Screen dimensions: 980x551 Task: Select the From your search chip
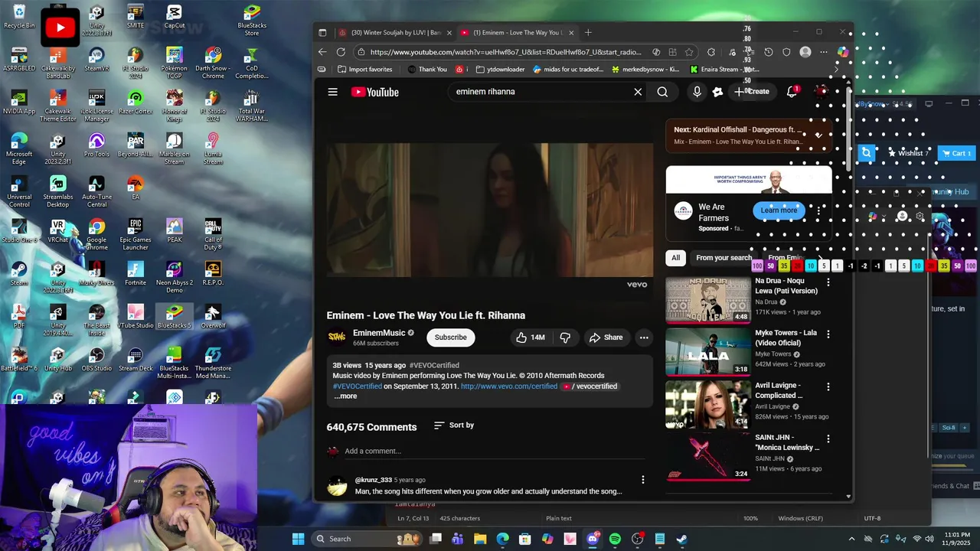tap(724, 258)
